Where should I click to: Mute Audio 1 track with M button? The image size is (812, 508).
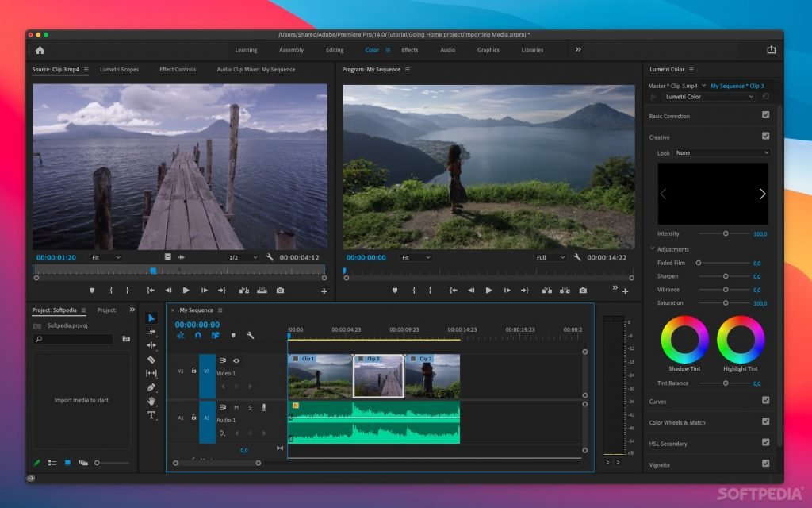pyautogui.click(x=236, y=407)
